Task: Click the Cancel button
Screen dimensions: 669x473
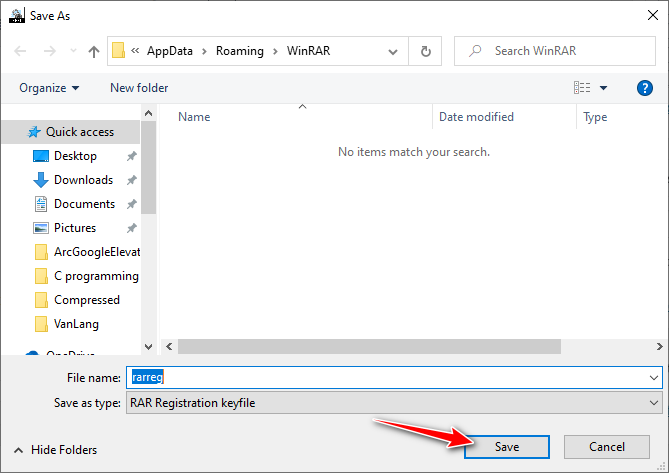Action: (607, 447)
